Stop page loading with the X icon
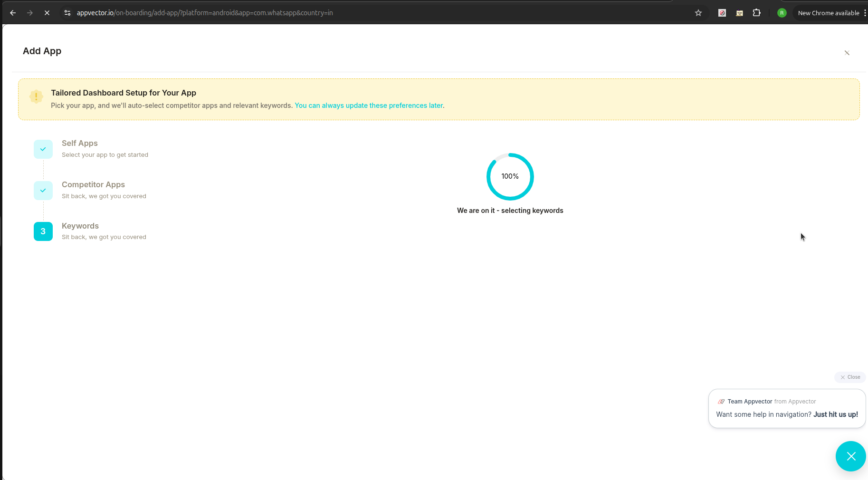The height and width of the screenshot is (480, 868). click(x=47, y=13)
